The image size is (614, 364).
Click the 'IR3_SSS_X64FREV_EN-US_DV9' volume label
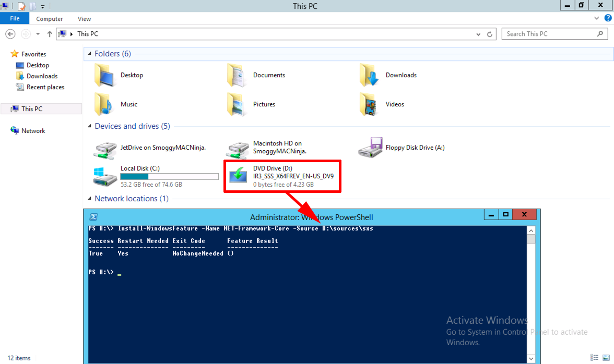coord(293,176)
